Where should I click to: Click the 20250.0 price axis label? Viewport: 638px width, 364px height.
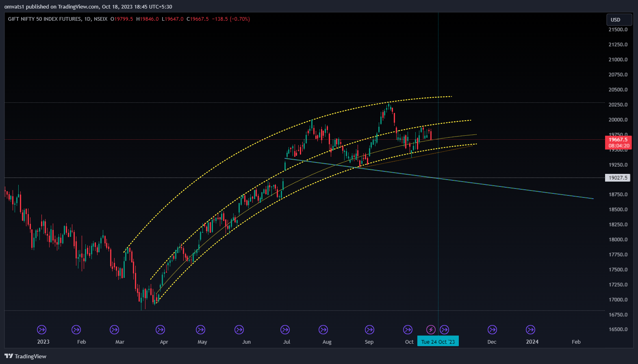(x=618, y=105)
